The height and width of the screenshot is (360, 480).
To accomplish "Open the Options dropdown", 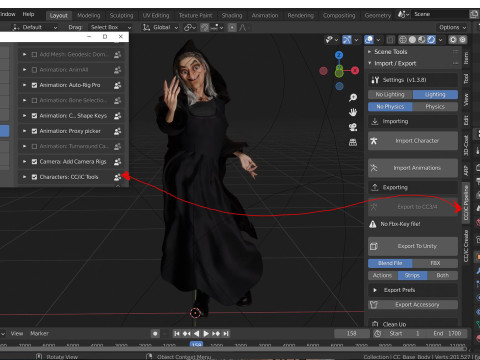I will click(x=452, y=27).
